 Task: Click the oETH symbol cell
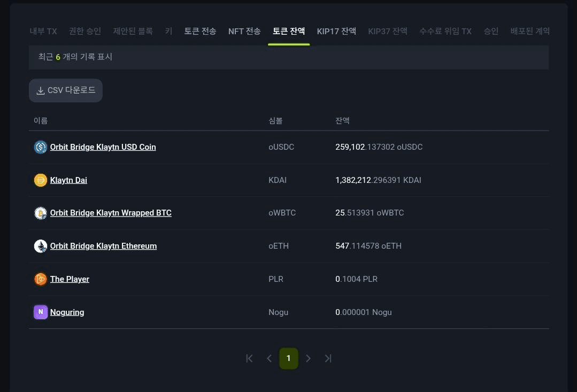(x=279, y=246)
